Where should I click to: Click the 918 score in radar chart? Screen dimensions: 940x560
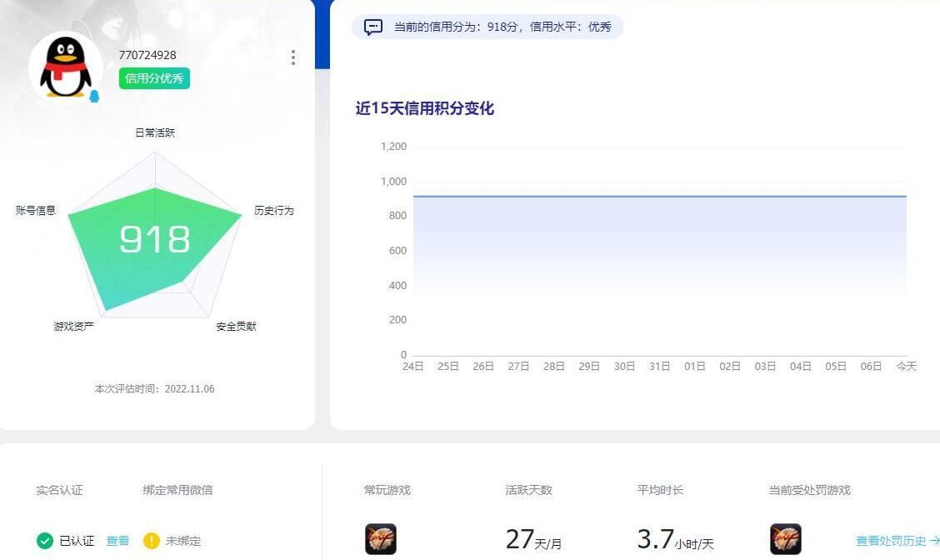click(155, 239)
